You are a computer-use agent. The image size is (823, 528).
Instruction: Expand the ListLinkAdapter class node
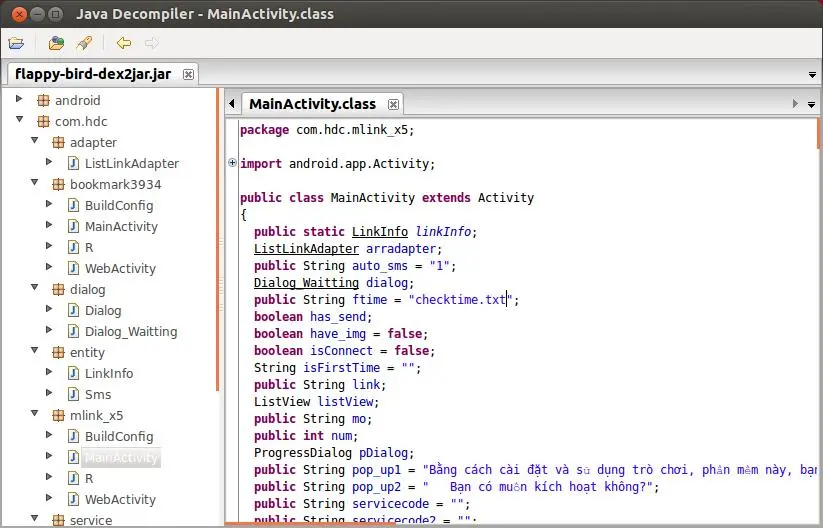pos(49,162)
